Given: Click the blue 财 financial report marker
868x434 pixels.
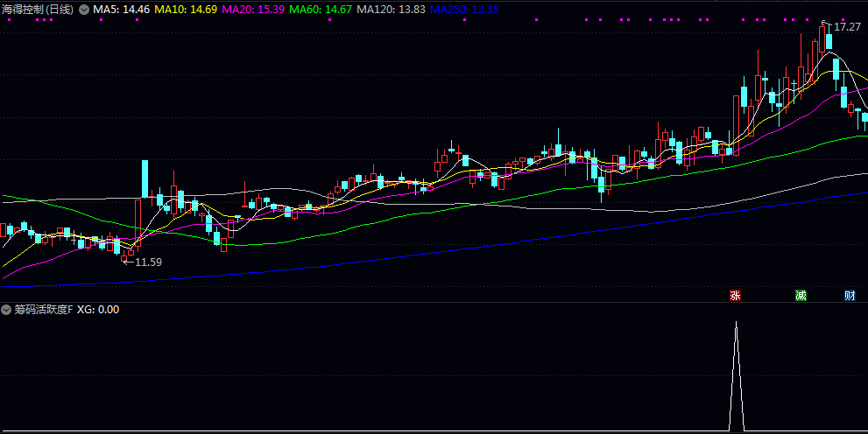Looking at the screenshot, I should point(849,296).
